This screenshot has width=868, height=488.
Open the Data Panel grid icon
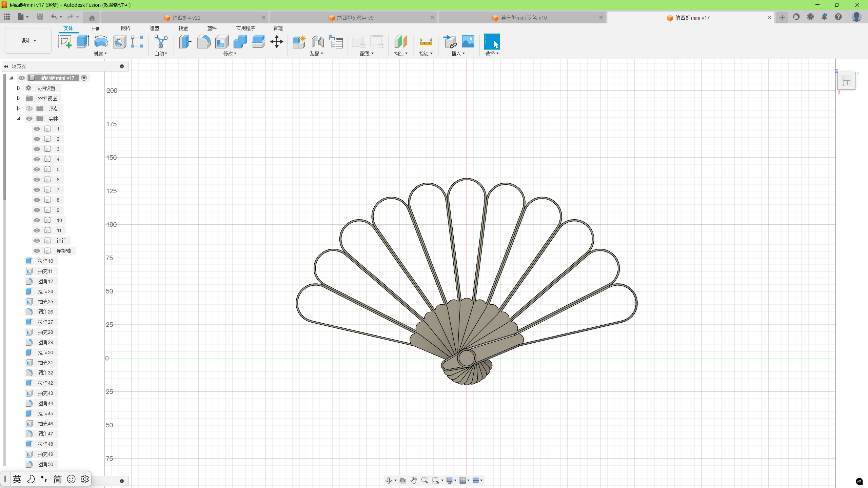[7, 17]
